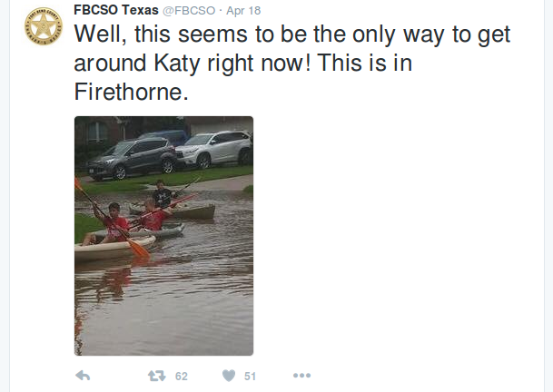Click the tweet text starting with 'Well'
Viewport: 553px width, 392px height.
(x=291, y=36)
